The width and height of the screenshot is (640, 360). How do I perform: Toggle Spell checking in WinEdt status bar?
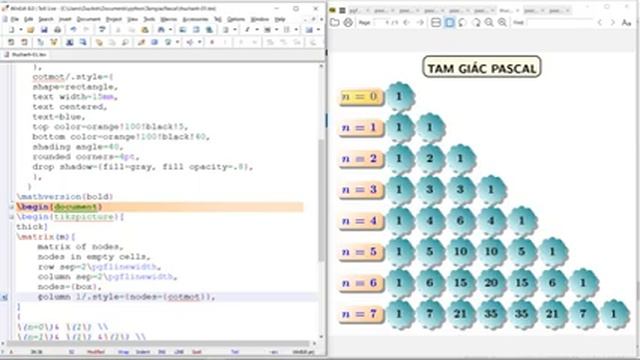(197, 352)
